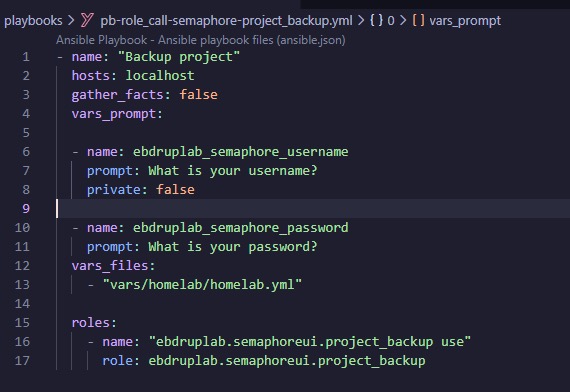Place cursor on gather_facts false value
This screenshot has width=570, height=392.
tap(198, 95)
